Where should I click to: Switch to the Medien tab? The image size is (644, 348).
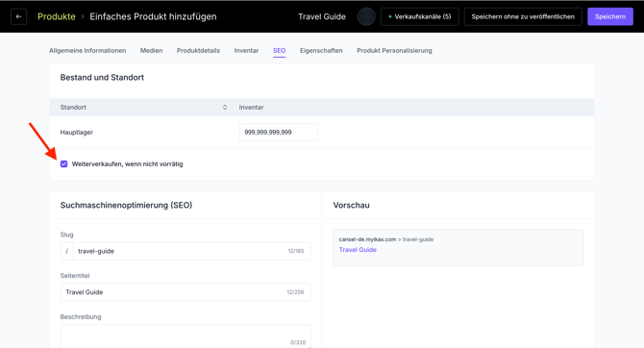coord(151,51)
